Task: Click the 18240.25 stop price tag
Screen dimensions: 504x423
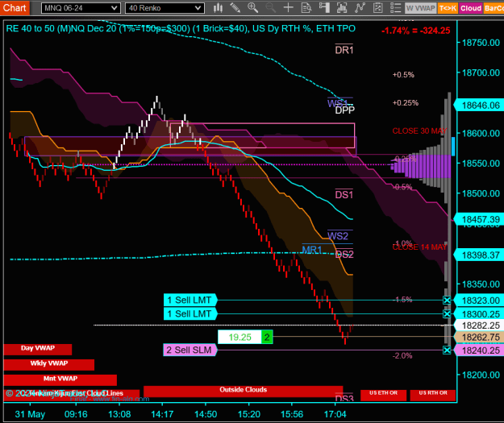Action: pyautogui.click(x=479, y=350)
